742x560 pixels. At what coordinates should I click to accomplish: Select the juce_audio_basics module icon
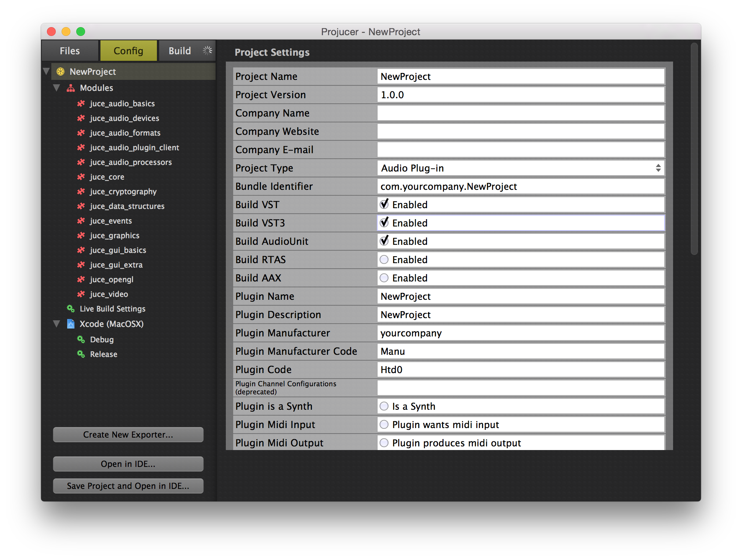(x=81, y=104)
